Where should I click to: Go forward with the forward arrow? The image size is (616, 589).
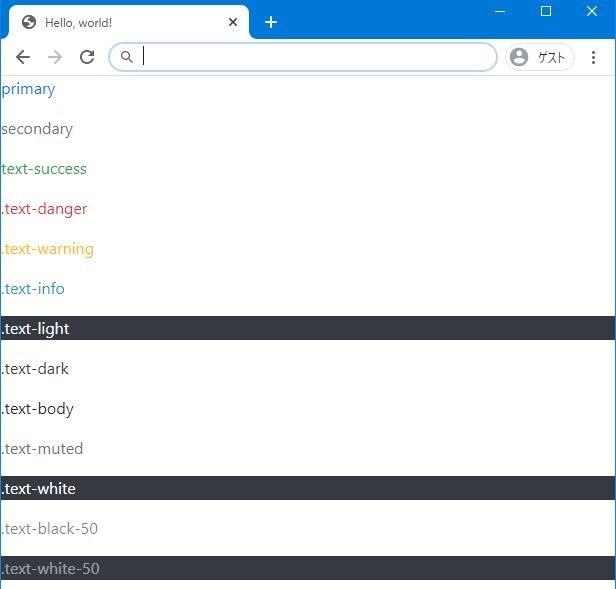tap(55, 57)
